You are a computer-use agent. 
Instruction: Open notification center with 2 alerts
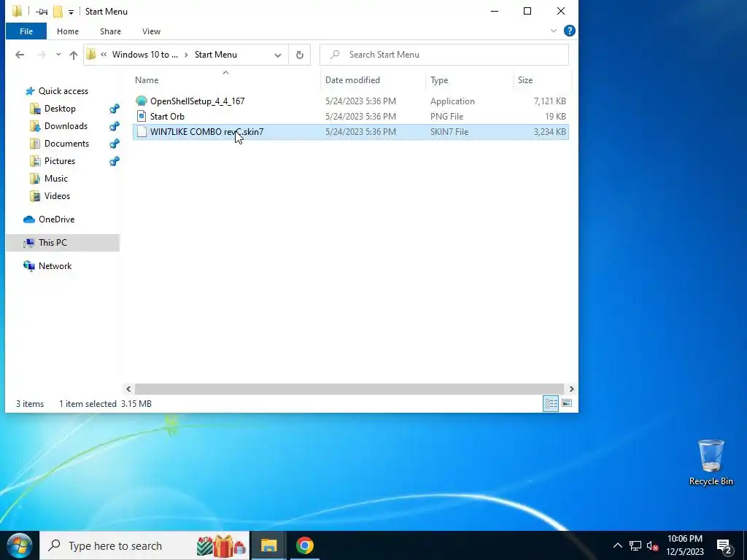coord(724,547)
